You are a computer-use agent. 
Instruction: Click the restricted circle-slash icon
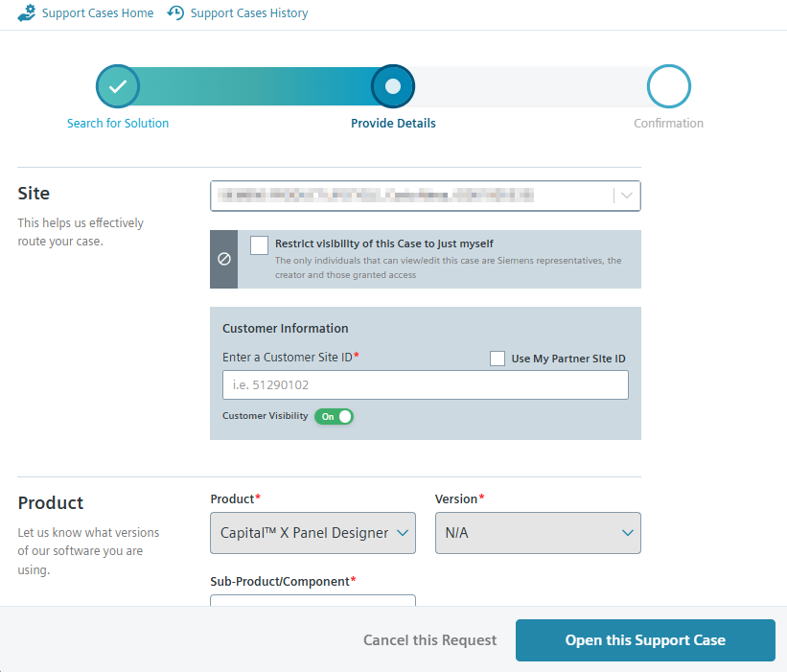point(223,259)
